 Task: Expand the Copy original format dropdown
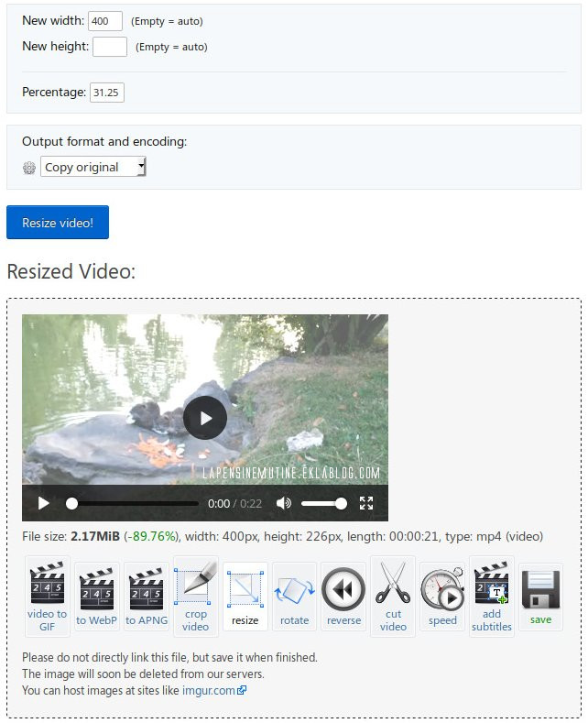coord(93,167)
